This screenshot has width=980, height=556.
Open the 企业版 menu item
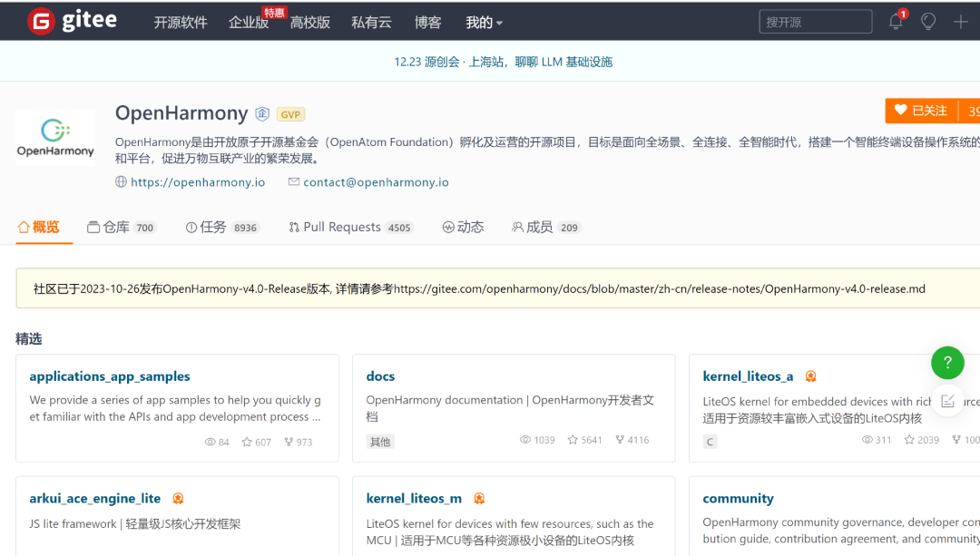click(x=248, y=23)
